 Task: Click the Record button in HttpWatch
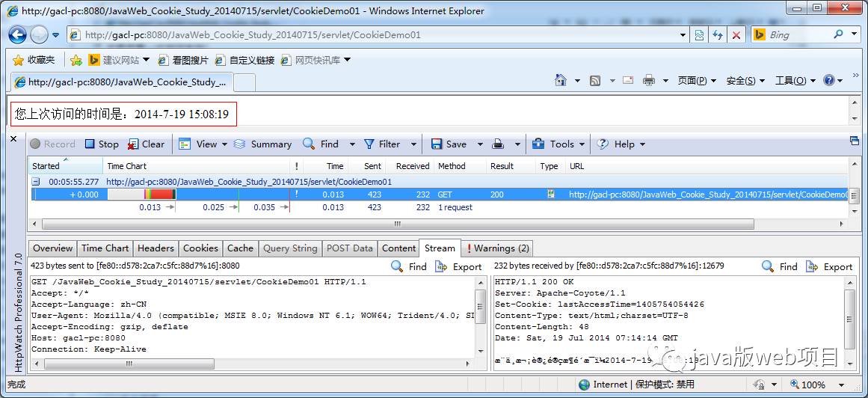(52, 144)
